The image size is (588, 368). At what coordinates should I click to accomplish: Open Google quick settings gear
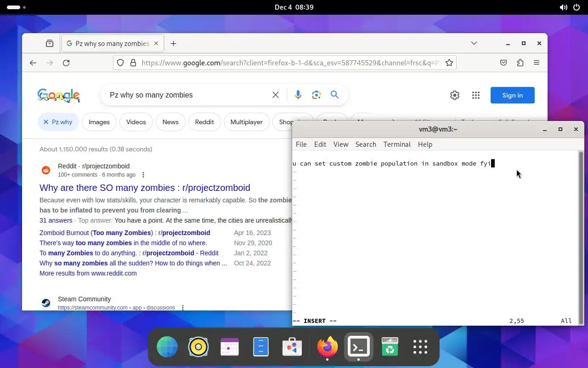455,95
